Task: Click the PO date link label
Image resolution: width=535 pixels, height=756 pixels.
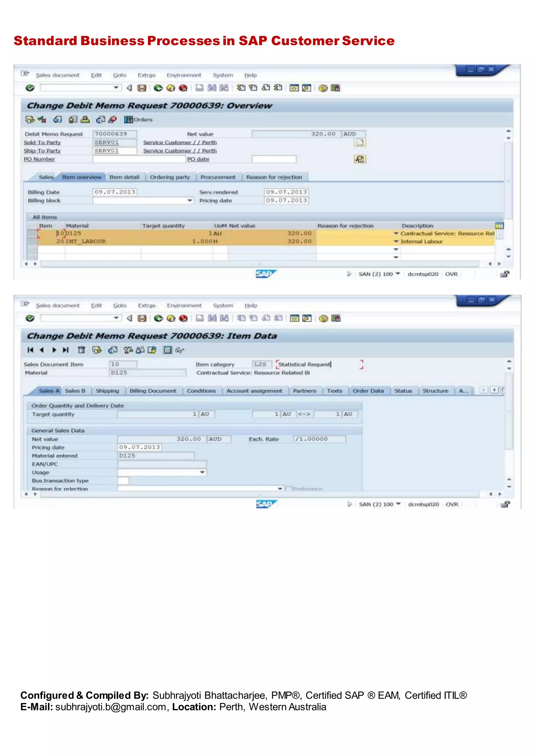Action: click(198, 159)
